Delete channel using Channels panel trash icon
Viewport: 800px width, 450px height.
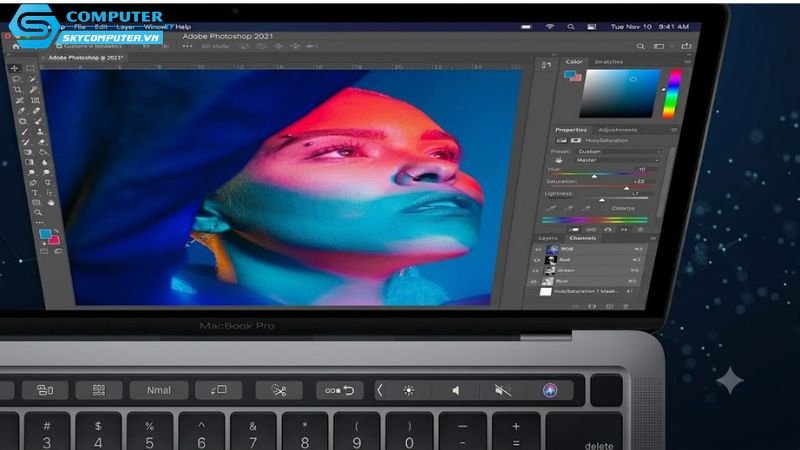tap(626, 306)
